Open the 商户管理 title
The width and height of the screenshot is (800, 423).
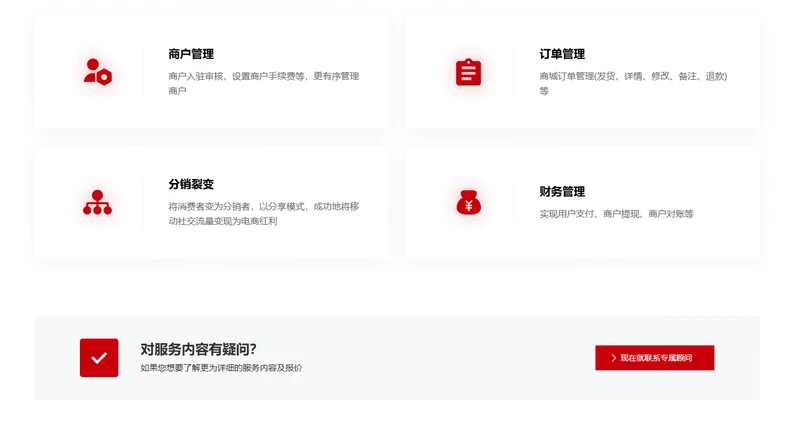click(191, 54)
